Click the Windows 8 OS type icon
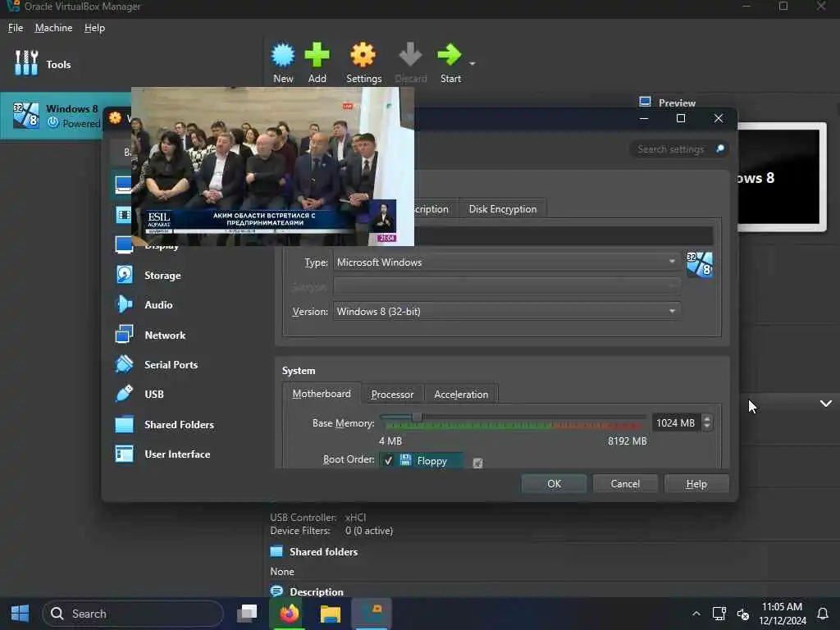Screen dimensions: 840x630 700,264
